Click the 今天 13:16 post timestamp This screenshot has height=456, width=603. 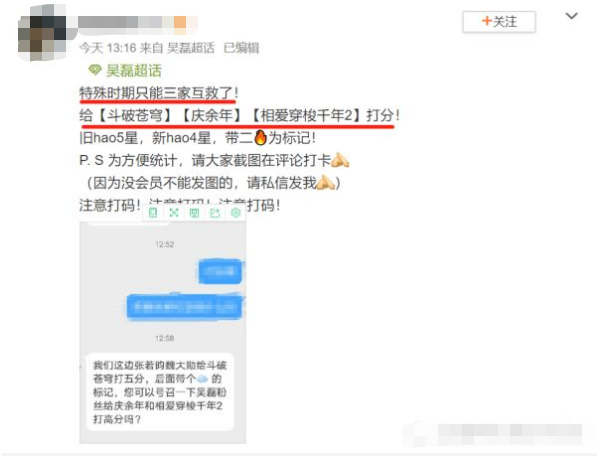pyautogui.click(x=108, y=48)
